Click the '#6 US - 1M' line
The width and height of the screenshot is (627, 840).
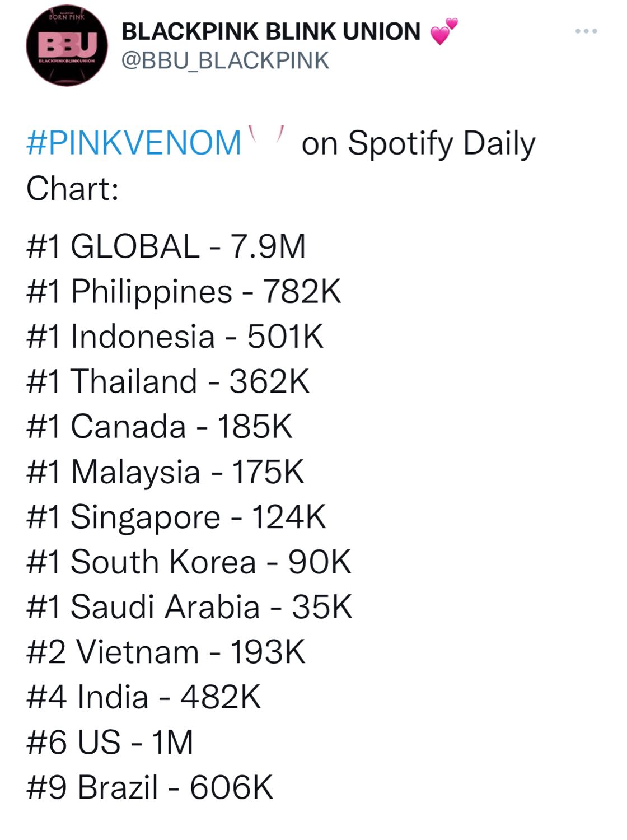110,742
